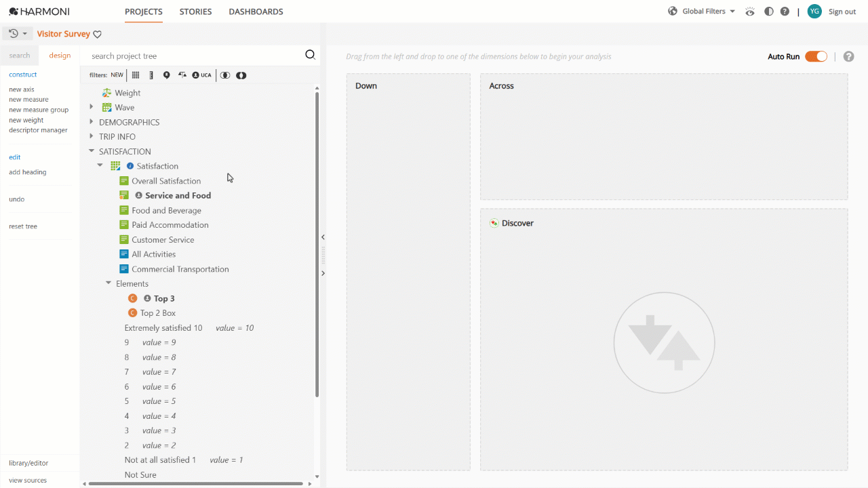Favorite Visitor Survey with the heart icon
The width and height of the screenshot is (868, 488).
click(97, 35)
